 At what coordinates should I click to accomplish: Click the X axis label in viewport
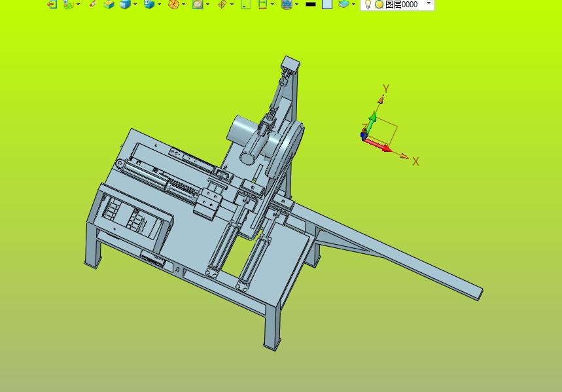point(415,162)
